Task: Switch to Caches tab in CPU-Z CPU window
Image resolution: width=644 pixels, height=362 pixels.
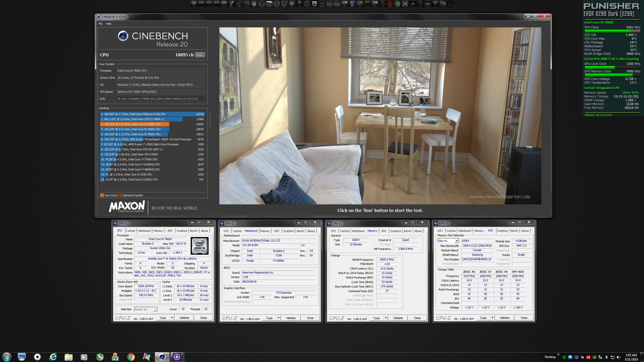Action: 131,231
